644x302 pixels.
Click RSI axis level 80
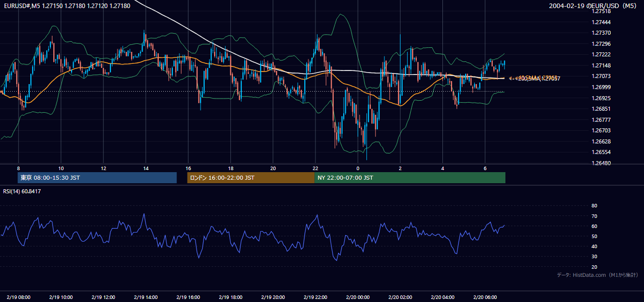pyautogui.click(x=594, y=206)
